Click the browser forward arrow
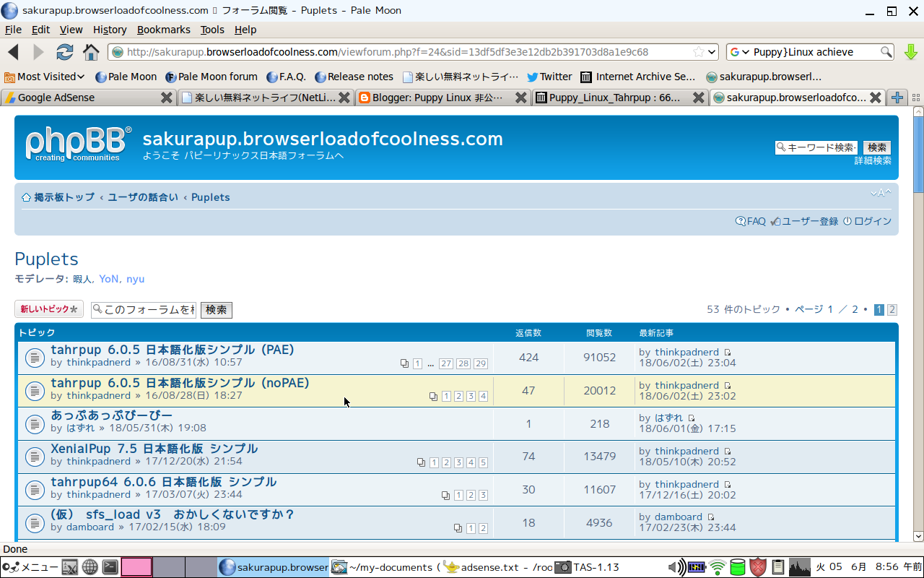This screenshot has width=924, height=578. point(38,52)
